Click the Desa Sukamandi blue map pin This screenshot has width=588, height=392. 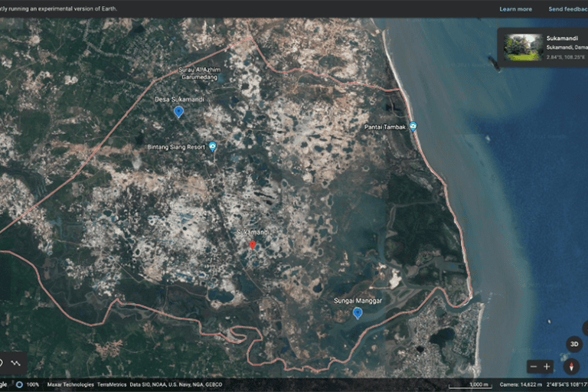coord(178,112)
